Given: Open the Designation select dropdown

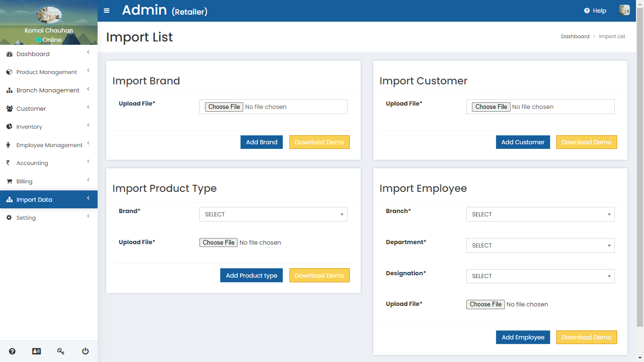Looking at the screenshot, I should pos(540,276).
